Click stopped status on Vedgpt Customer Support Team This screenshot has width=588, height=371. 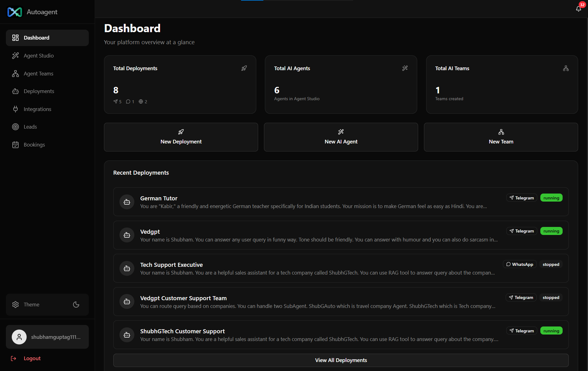[x=551, y=297]
